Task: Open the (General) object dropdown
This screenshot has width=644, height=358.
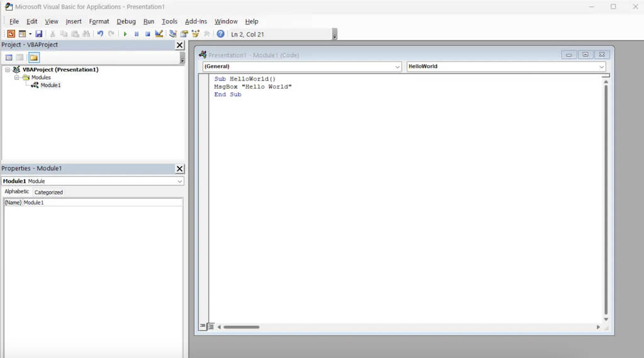Action: pos(397,67)
